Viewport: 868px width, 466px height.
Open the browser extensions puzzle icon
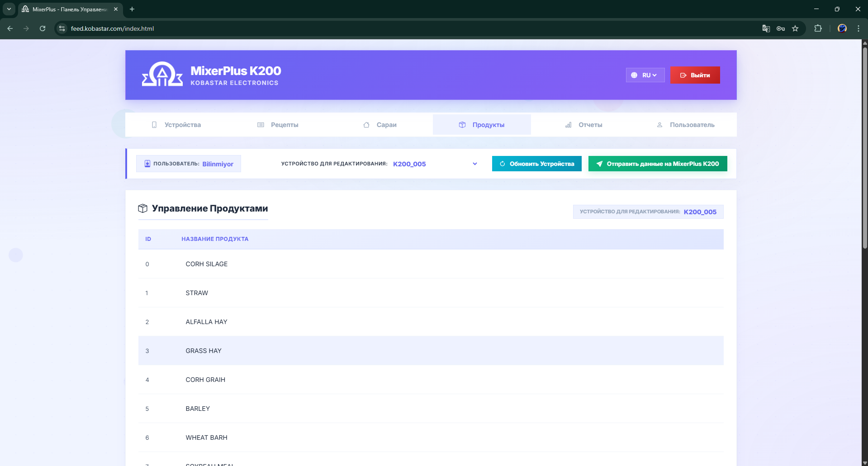tap(818, 28)
